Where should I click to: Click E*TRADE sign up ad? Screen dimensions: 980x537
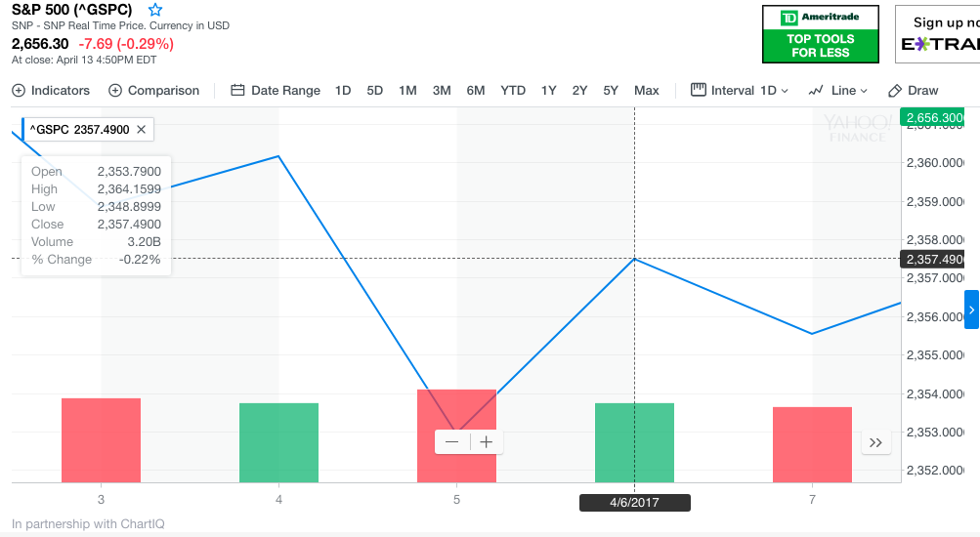(938, 34)
